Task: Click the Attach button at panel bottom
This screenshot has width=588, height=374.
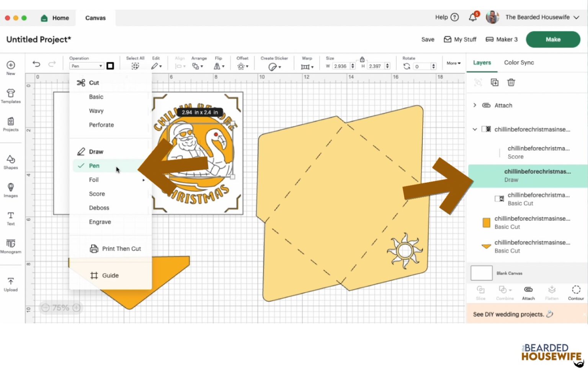Action: click(528, 293)
